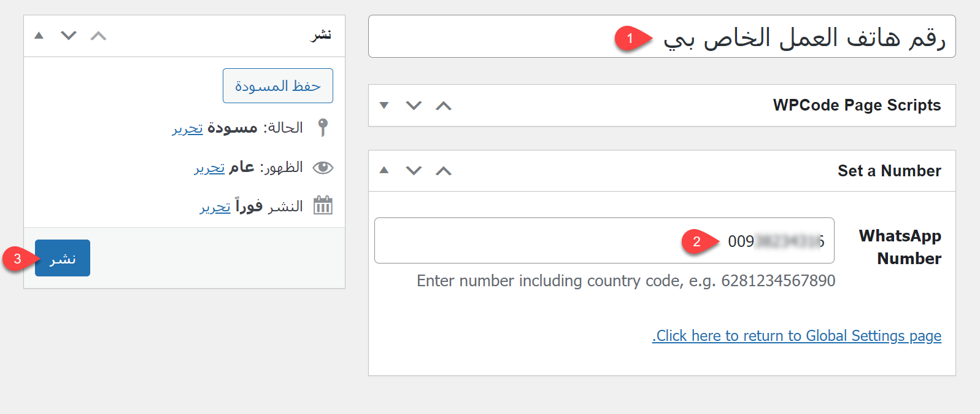Open return to Global Settings page link
The height and width of the screenshot is (414, 980).
point(797,336)
